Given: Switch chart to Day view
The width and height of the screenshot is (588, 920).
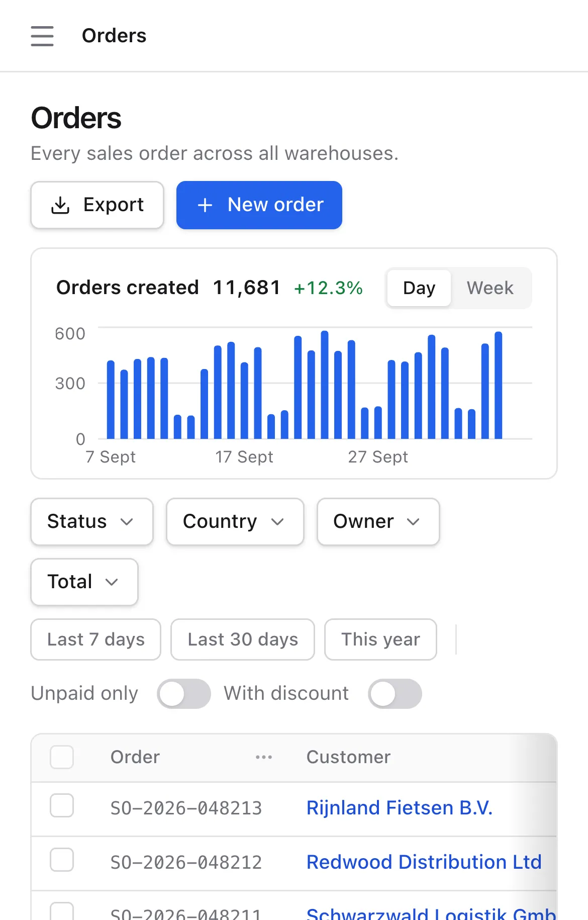Looking at the screenshot, I should pyautogui.click(x=419, y=288).
